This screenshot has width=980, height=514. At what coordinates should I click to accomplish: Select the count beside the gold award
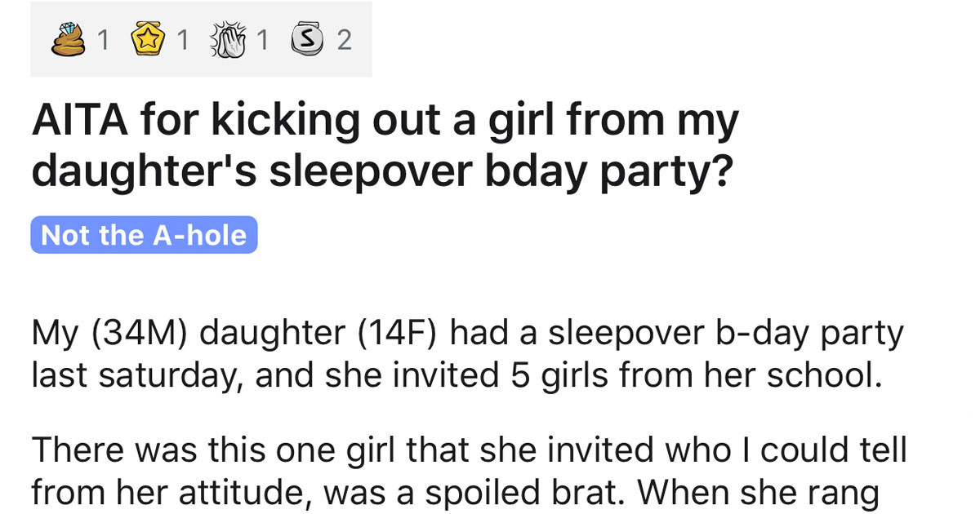[184, 38]
